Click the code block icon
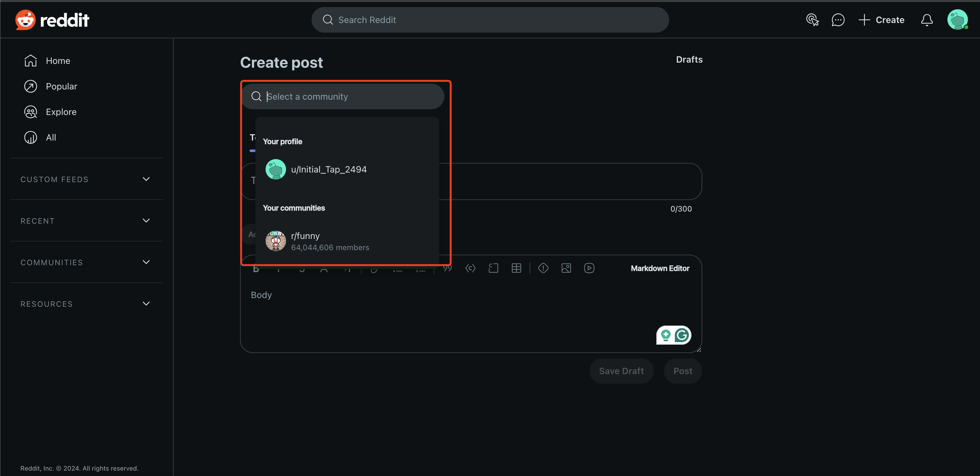 coord(494,268)
